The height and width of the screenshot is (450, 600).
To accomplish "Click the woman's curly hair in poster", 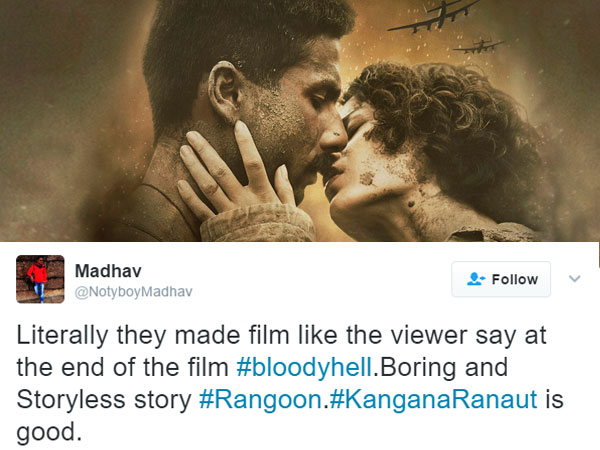I will (452, 119).
